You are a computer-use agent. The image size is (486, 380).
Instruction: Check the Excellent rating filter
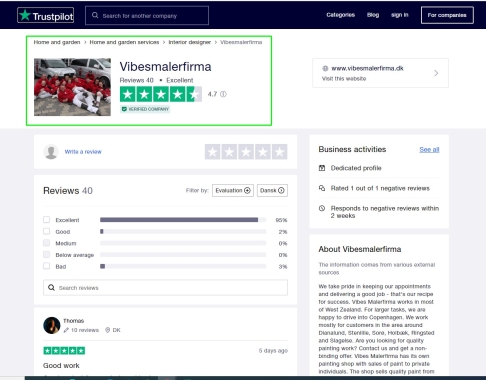click(47, 220)
